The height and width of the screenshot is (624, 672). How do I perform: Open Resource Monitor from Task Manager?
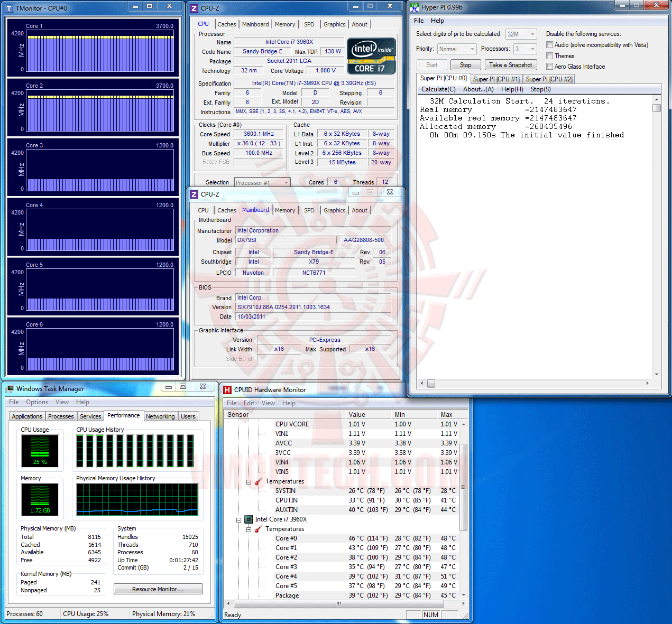click(x=158, y=589)
